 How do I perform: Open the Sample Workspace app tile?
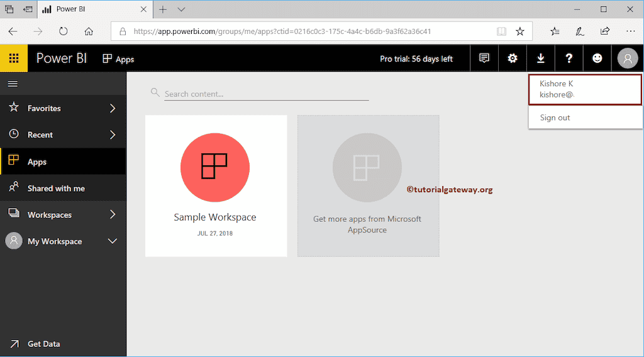coord(216,186)
